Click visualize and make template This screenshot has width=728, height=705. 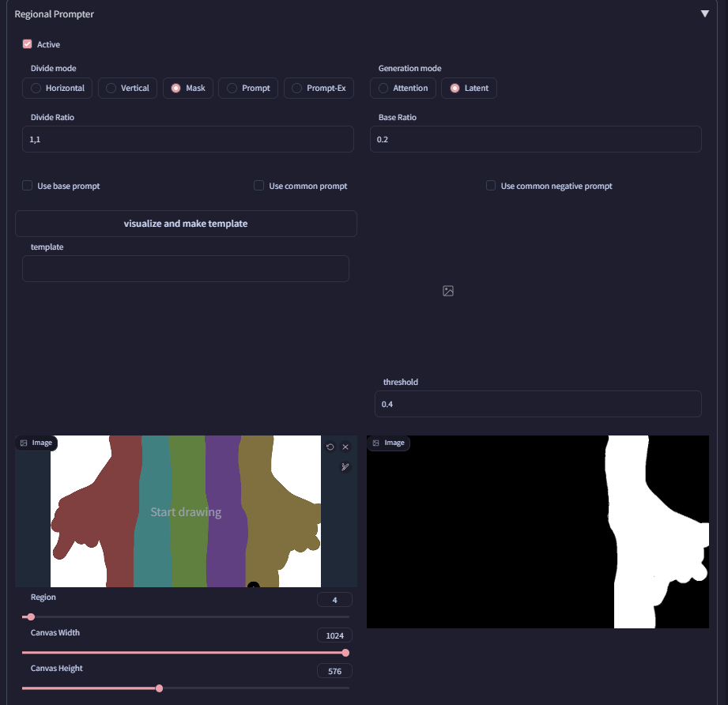pyautogui.click(x=186, y=224)
